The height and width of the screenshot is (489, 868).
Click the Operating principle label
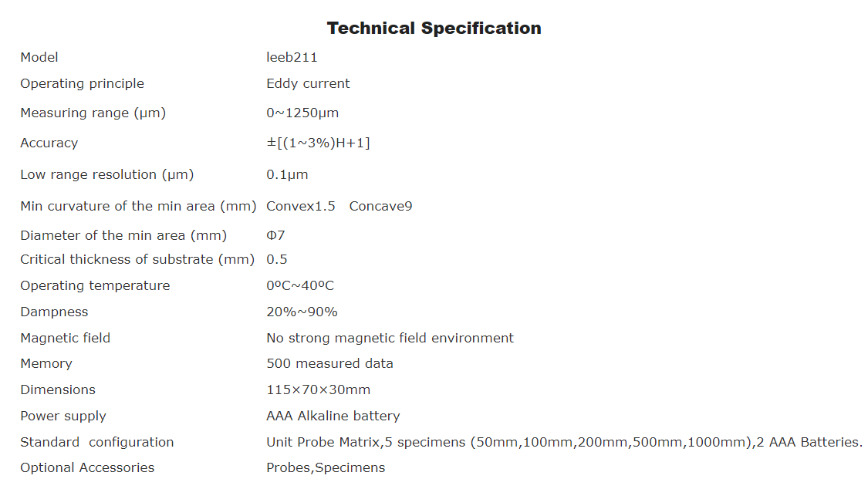click(x=82, y=83)
